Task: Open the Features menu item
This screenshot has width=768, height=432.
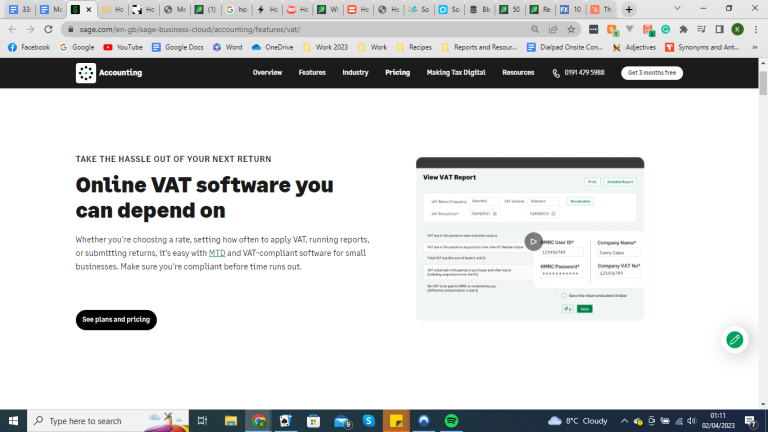Action: coord(312,73)
